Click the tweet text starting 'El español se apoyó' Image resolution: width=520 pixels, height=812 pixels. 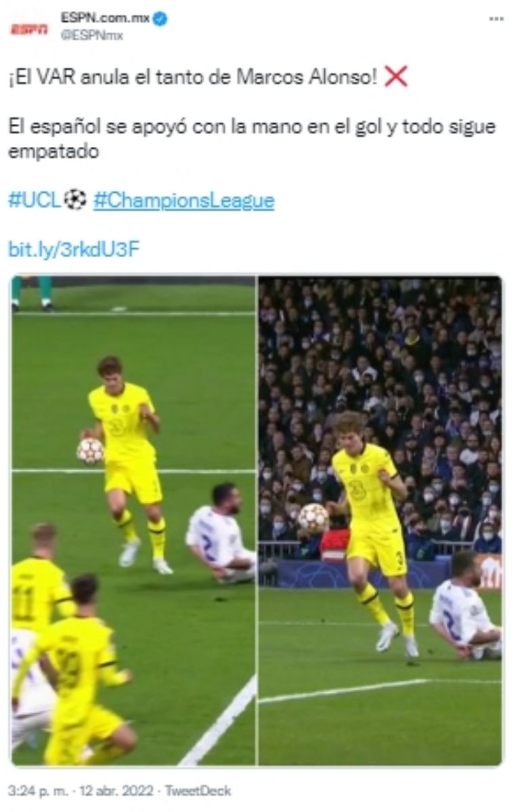251,138
